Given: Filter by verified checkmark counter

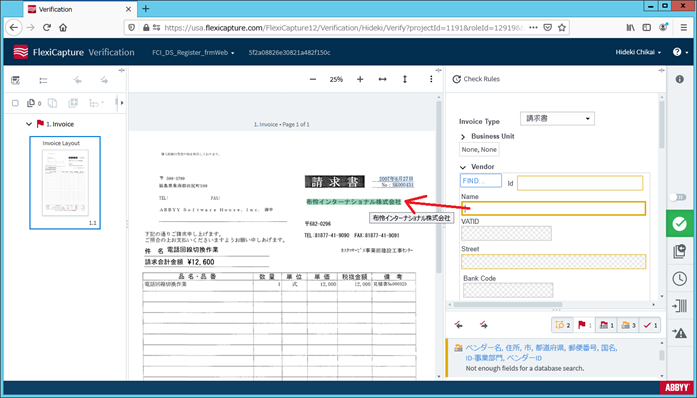Looking at the screenshot, I should pyautogui.click(x=650, y=326).
